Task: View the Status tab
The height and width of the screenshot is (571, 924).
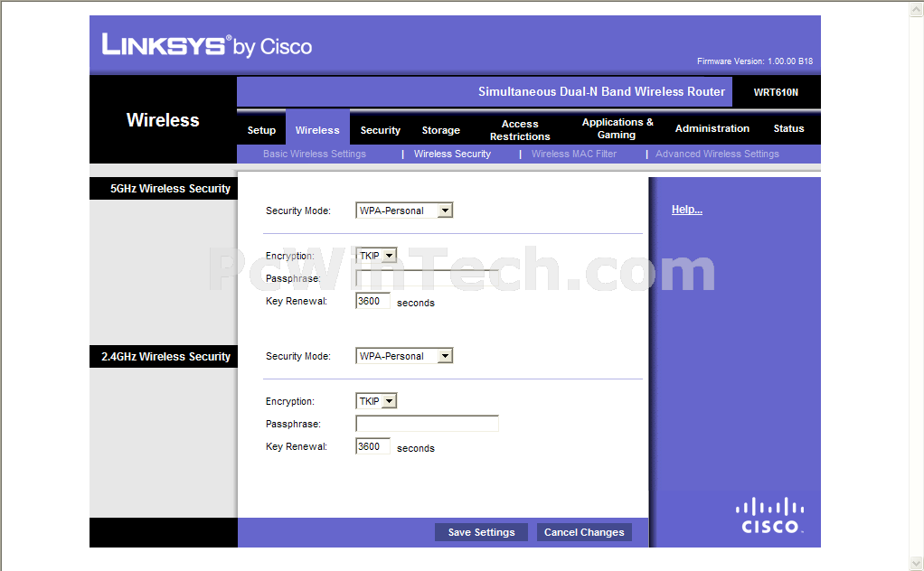Action: point(788,128)
